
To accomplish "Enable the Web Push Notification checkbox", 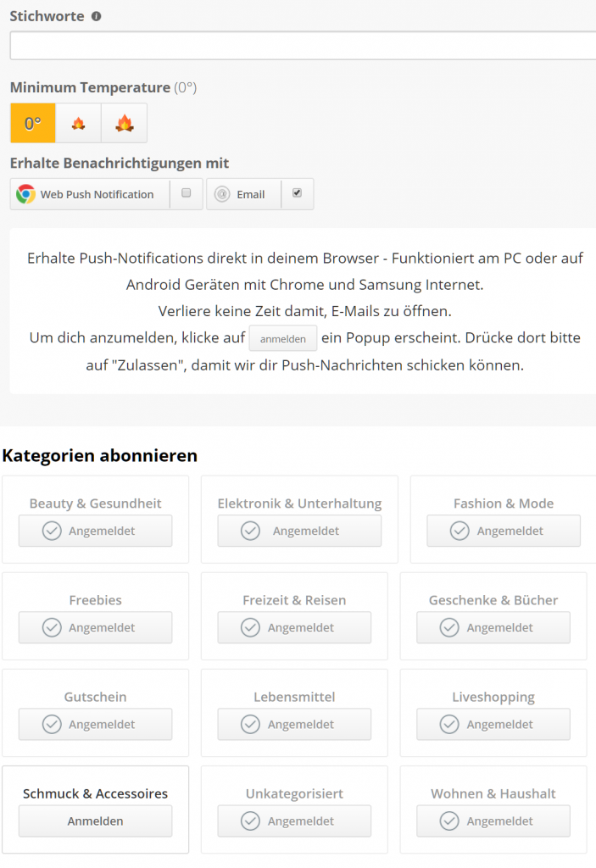I will coord(187,192).
